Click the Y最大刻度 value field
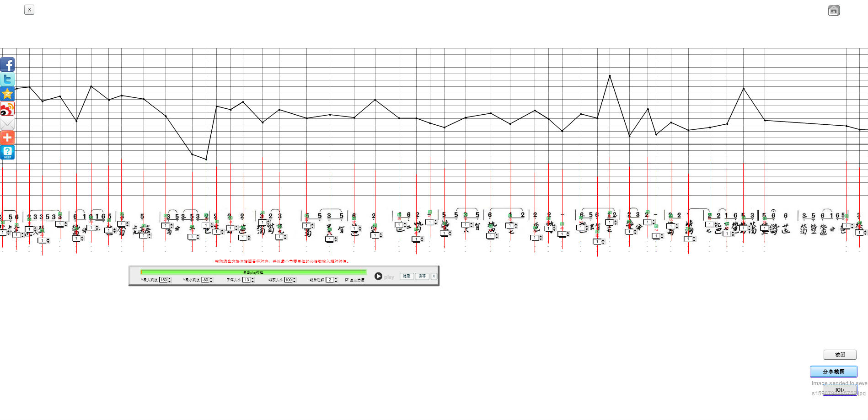 pyautogui.click(x=163, y=280)
